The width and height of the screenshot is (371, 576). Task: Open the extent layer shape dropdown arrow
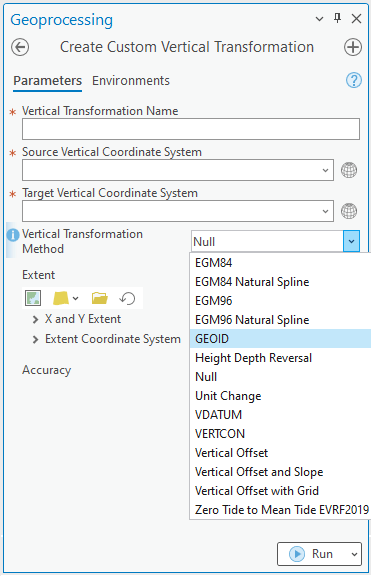point(76,298)
